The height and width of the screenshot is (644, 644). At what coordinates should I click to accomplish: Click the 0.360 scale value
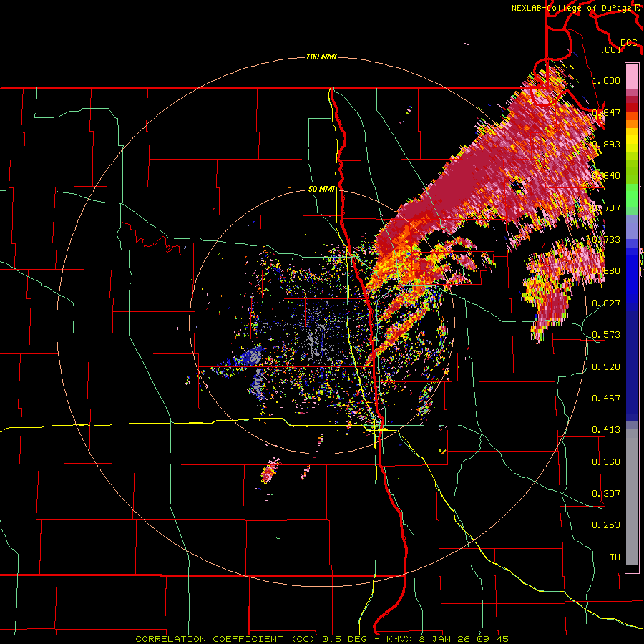pyautogui.click(x=606, y=462)
